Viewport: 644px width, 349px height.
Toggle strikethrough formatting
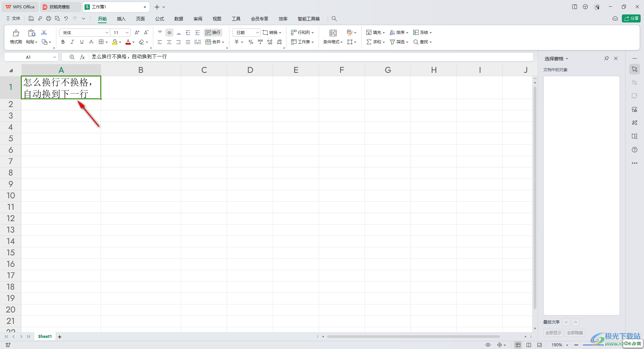(91, 42)
